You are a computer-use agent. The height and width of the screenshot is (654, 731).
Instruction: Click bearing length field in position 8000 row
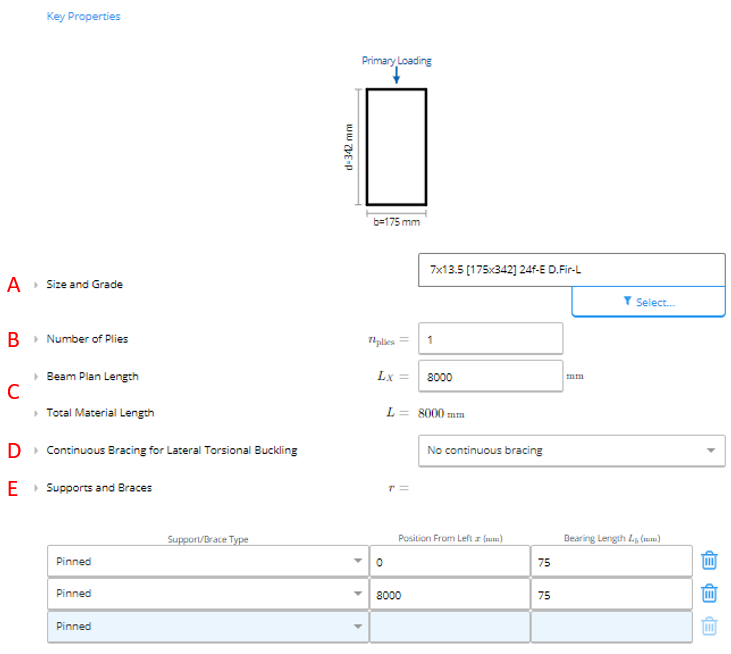pos(612,594)
